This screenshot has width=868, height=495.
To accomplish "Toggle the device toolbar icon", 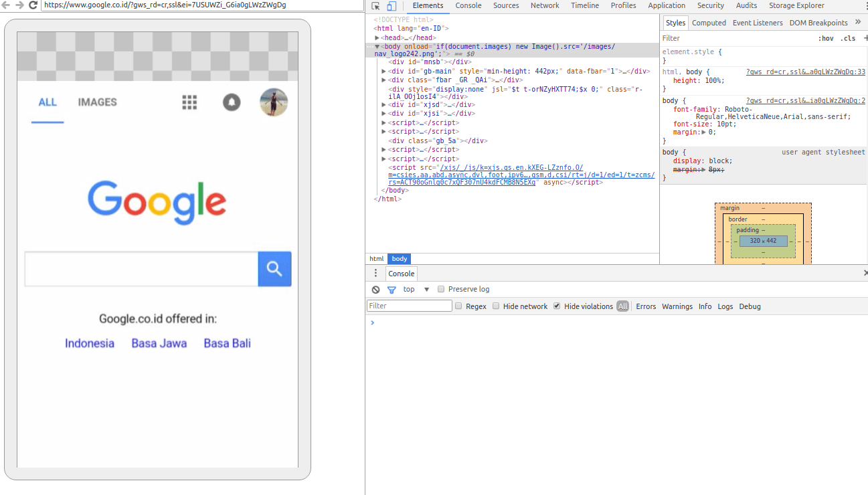I will click(x=392, y=6).
